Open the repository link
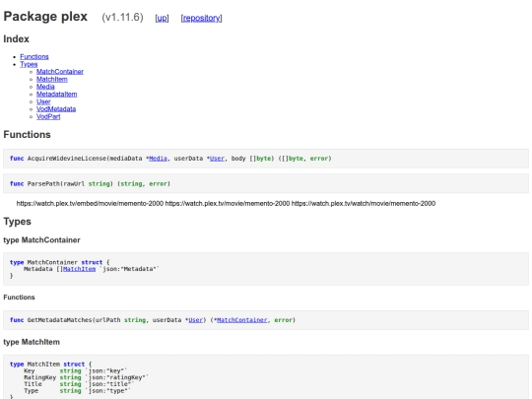 tap(202, 18)
